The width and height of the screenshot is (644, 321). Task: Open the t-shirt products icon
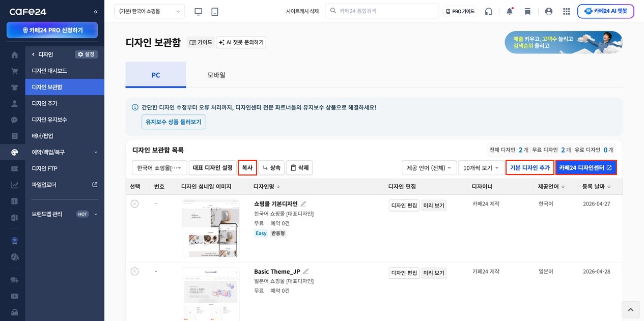pos(14,87)
